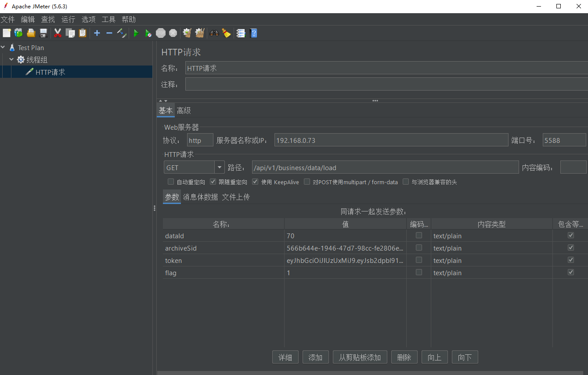Click the panel collapse arrows below 注释
The image size is (588, 375).
pos(163,101)
